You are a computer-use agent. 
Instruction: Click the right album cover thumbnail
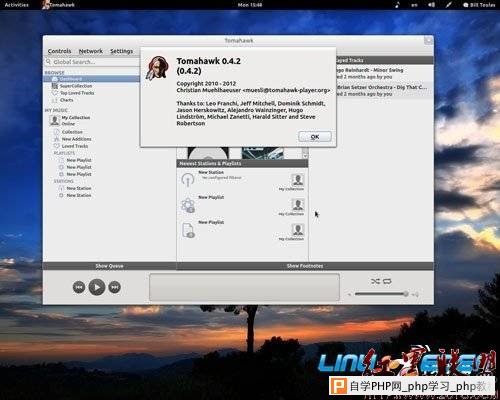263,153
